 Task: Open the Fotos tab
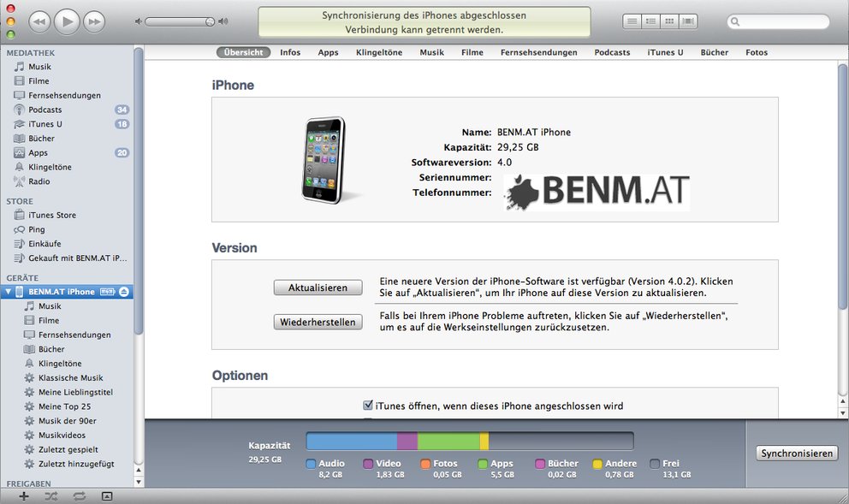(x=757, y=52)
